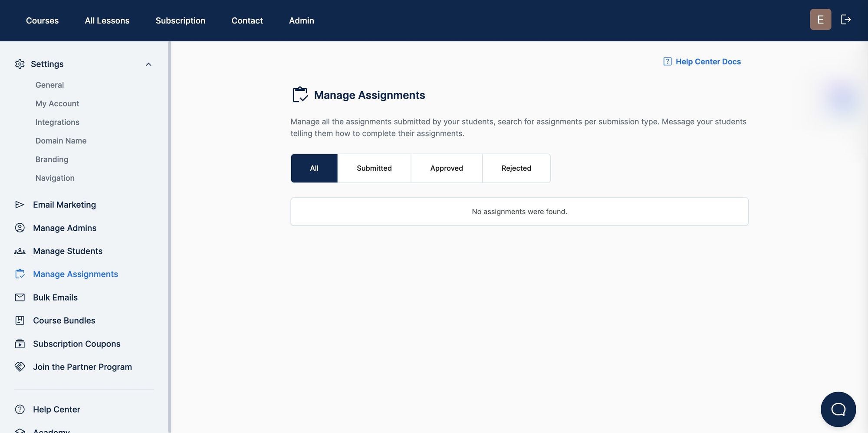
Task: Click 'No assignments were found.' message
Action: 519,212
